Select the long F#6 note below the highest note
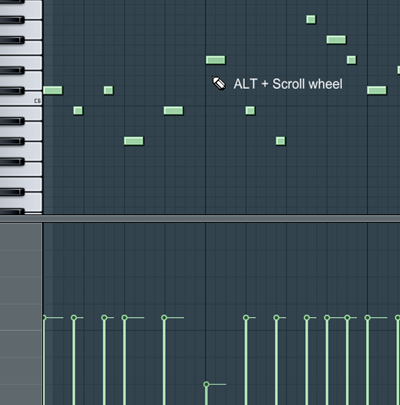The image size is (400, 405). (336, 40)
